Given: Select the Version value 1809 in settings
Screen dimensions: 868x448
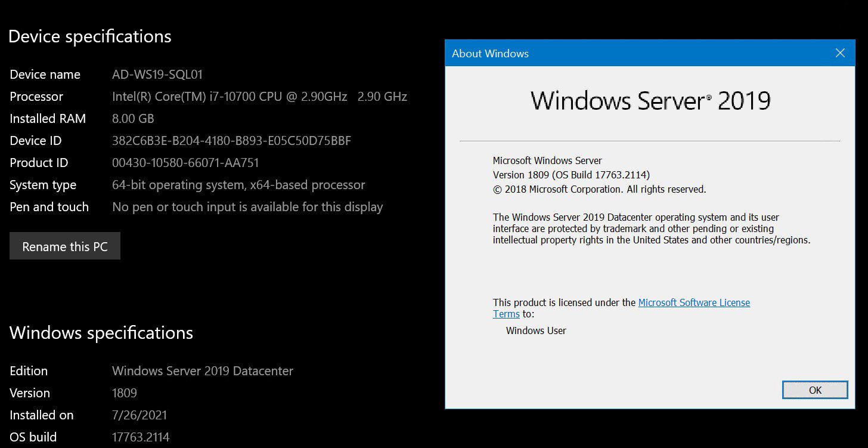Looking at the screenshot, I should tap(125, 393).
